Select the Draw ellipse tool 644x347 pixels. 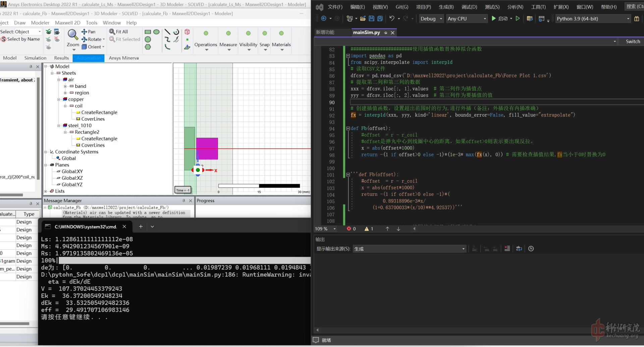click(156, 32)
